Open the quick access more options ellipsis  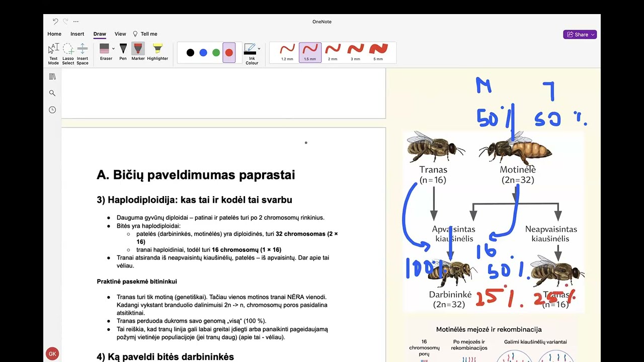pyautogui.click(x=76, y=22)
